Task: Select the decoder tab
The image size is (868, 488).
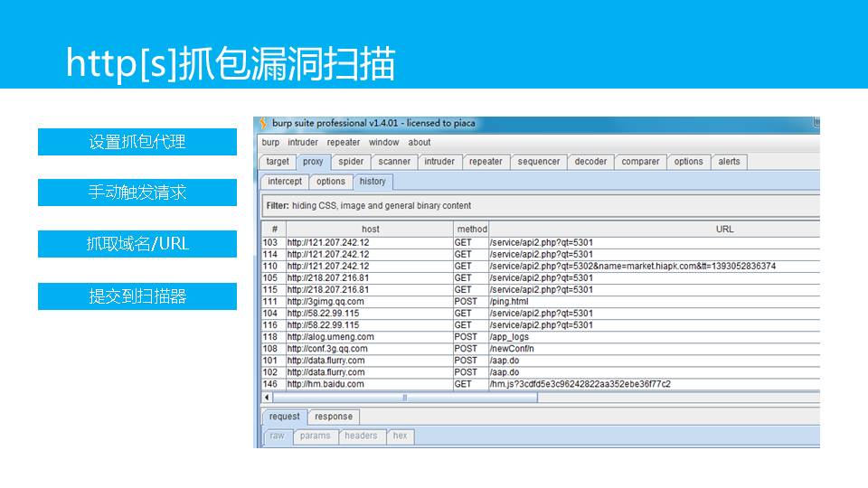Action: click(x=590, y=162)
